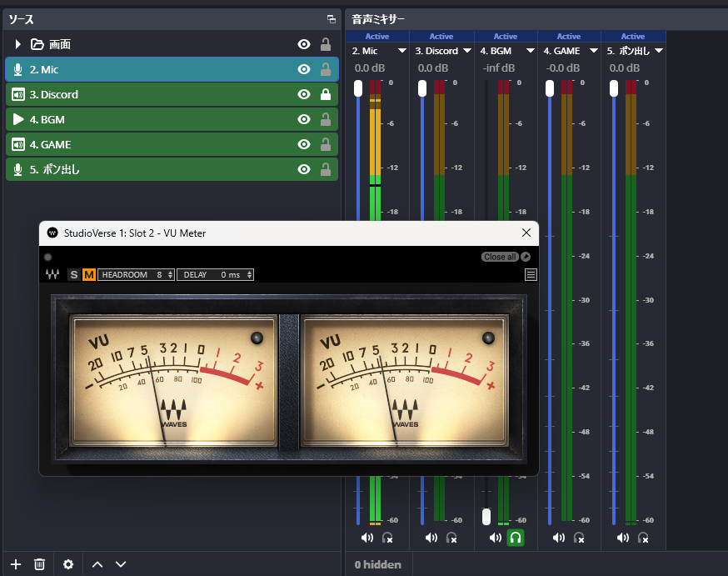
Task: Click the 4. GAME volume fader handle
Action: (x=550, y=88)
